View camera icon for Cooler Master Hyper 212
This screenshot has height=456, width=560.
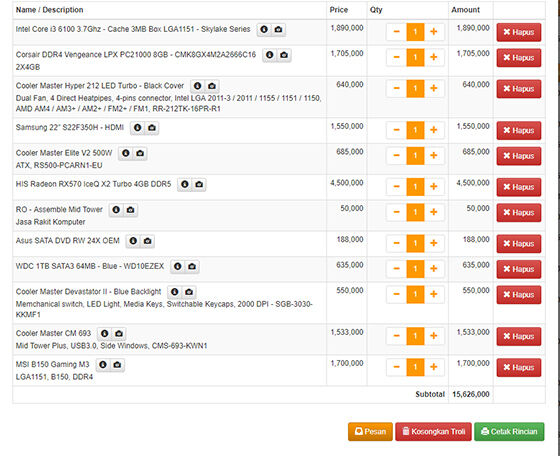tap(212, 86)
